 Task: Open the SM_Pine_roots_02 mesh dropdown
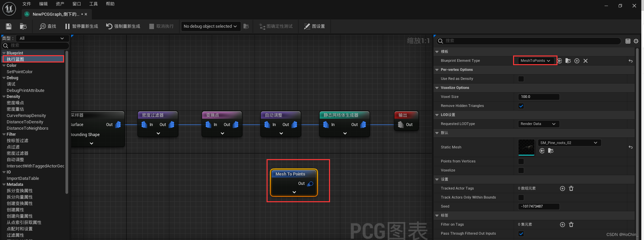tap(570, 143)
